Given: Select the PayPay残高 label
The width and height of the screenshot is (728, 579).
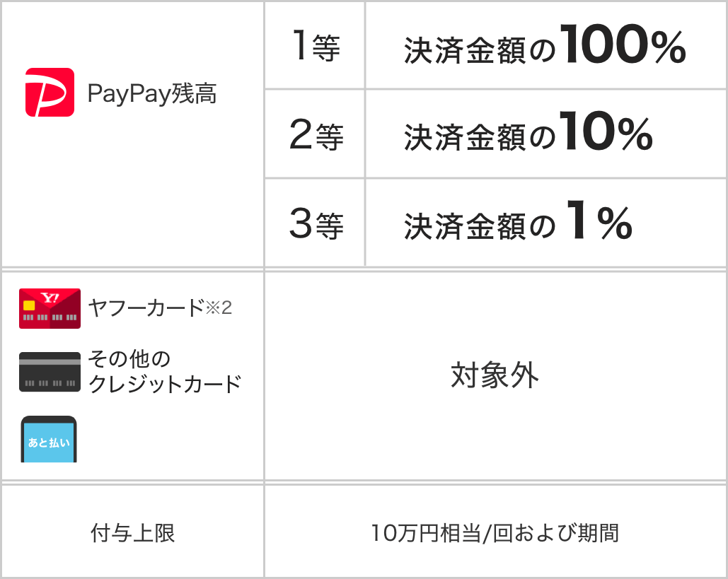Looking at the screenshot, I should 151,93.
